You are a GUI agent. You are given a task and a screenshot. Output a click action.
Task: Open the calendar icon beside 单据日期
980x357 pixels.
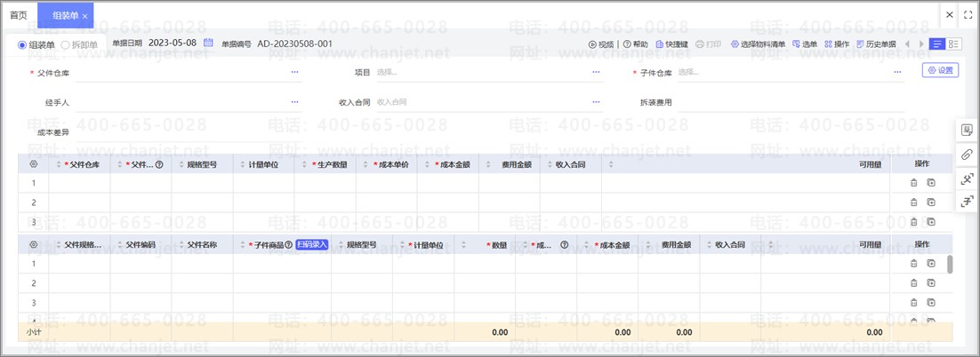pos(209,44)
